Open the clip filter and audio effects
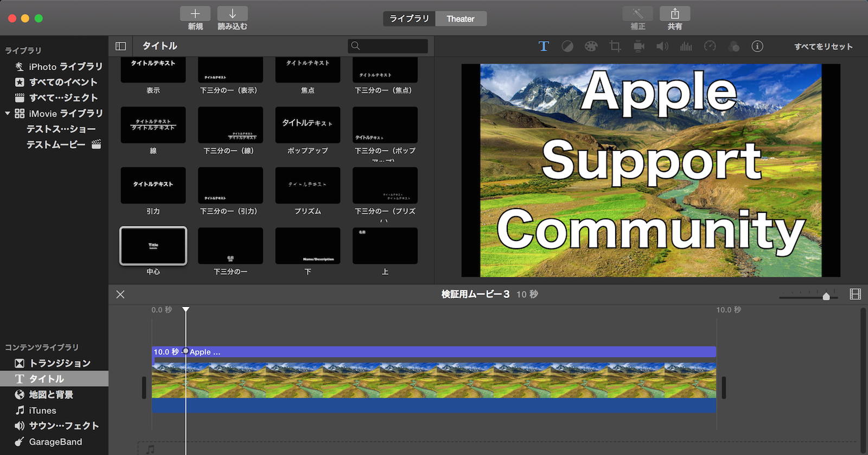The image size is (868, 455). [x=733, y=46]
